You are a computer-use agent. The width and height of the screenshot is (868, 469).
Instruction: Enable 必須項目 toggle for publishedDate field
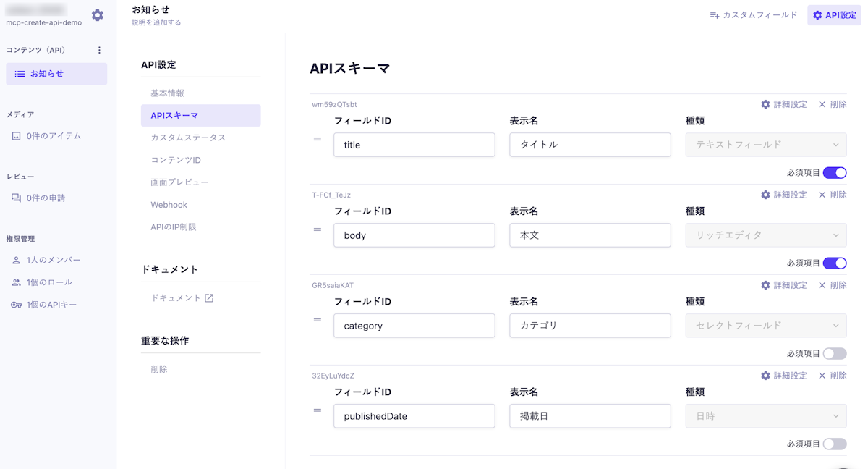click(x=835, y=444)
